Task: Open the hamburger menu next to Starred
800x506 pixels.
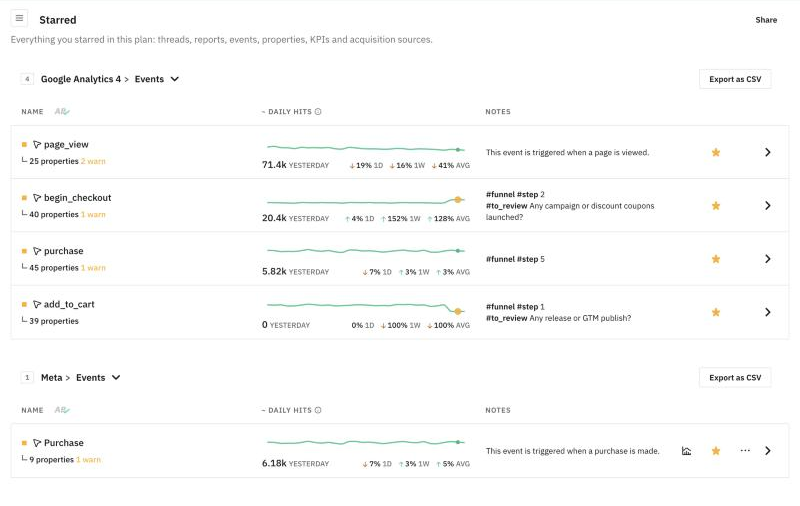Action: 19,19
